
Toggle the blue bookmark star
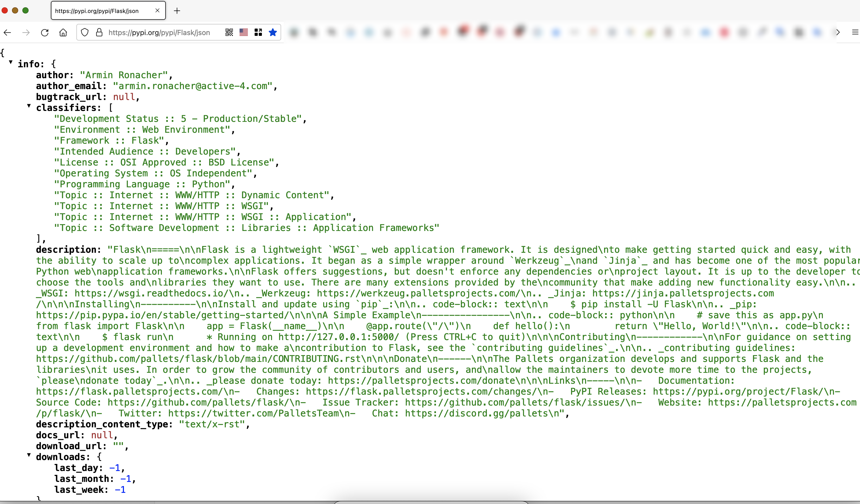pos(273,32)
